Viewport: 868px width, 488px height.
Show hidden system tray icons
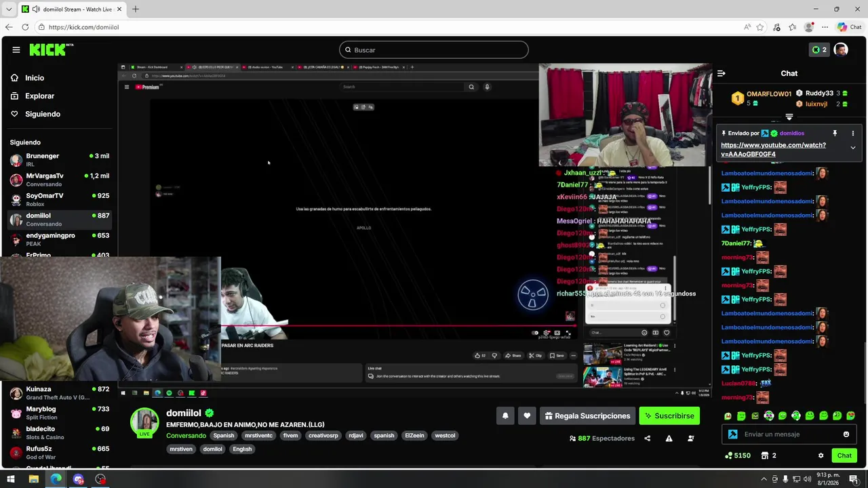coord(764,479)
